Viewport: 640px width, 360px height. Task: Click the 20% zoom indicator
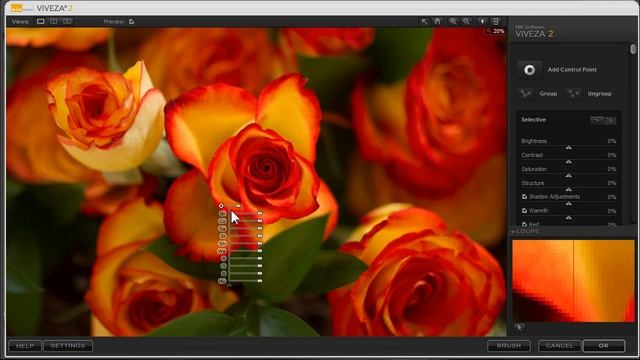(496, 31)
